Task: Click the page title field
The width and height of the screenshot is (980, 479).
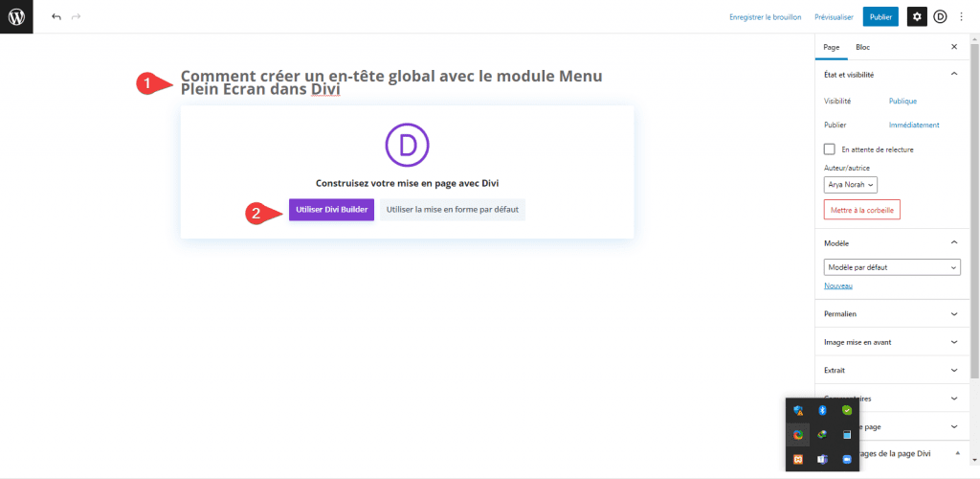Action: 391,83
